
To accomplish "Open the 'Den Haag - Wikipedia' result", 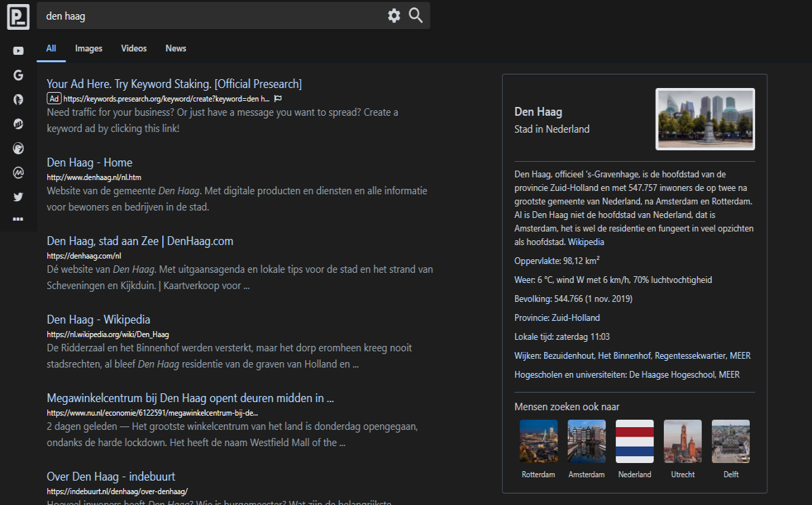I will [98, 320].
